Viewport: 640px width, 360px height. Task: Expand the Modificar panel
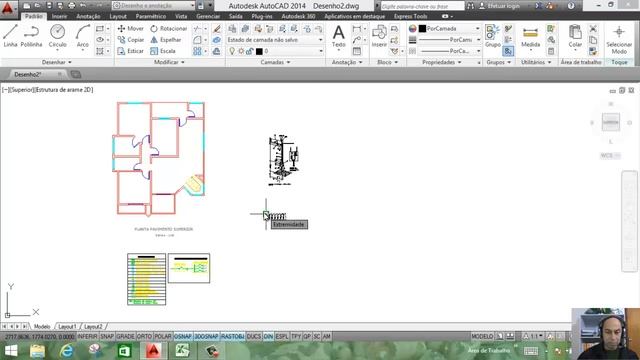pyautogui.click(x=169, y=62)
